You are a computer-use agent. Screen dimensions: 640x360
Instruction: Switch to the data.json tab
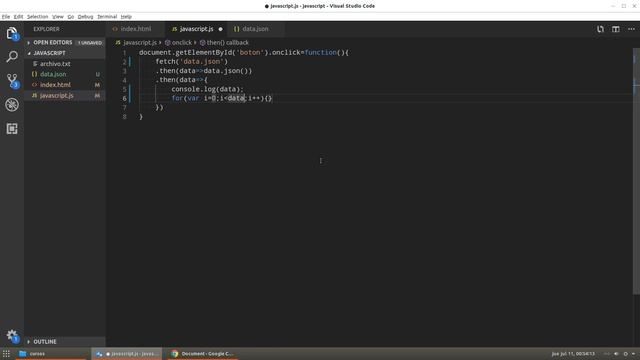click(x=255, y=29)
